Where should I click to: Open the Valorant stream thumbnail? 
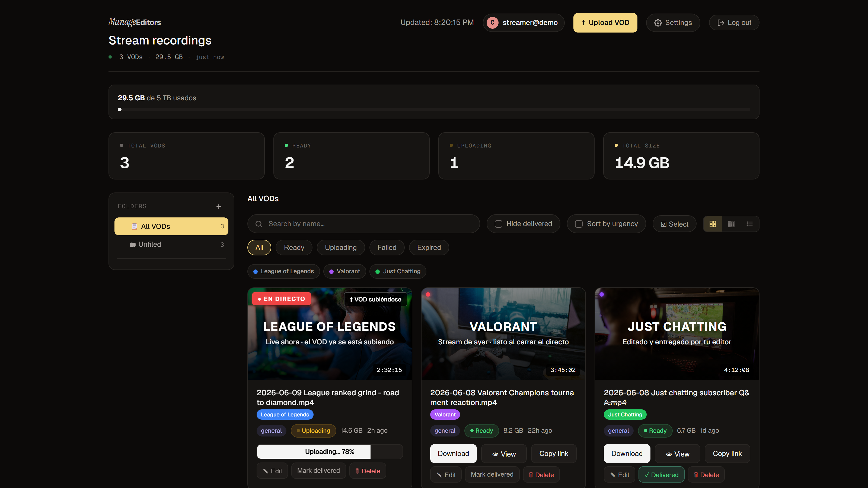click(x=503, y=334)
